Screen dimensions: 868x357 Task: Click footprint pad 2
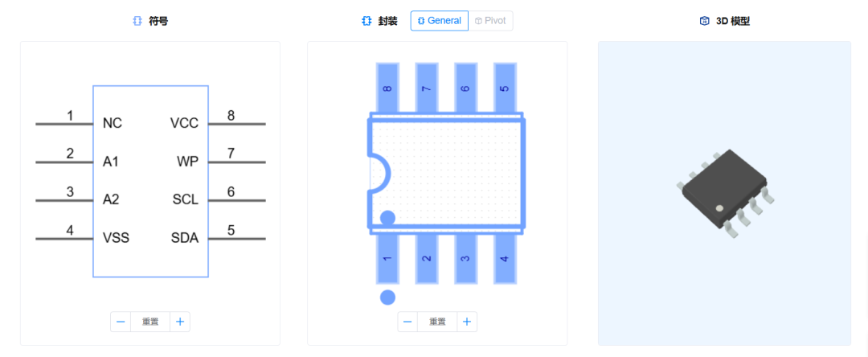coord(426,258)
